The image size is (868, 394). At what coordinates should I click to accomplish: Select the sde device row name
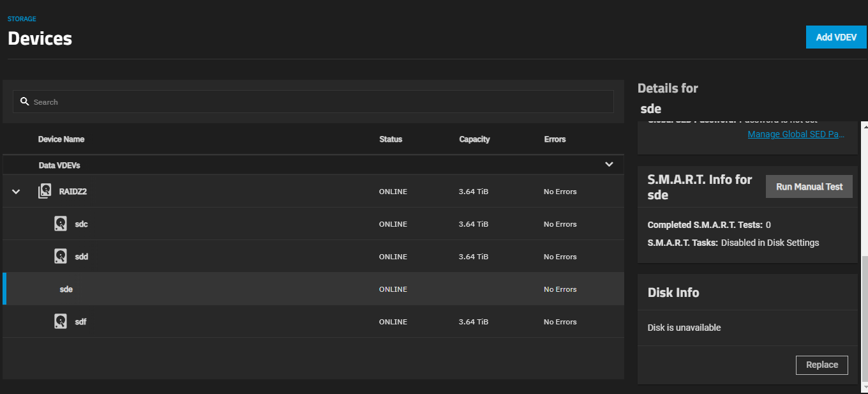pyautogui.click(x=66, y=289)
